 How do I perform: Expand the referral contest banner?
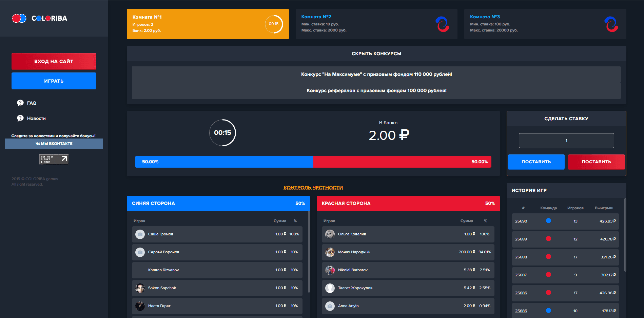click(x=376, y=90)
